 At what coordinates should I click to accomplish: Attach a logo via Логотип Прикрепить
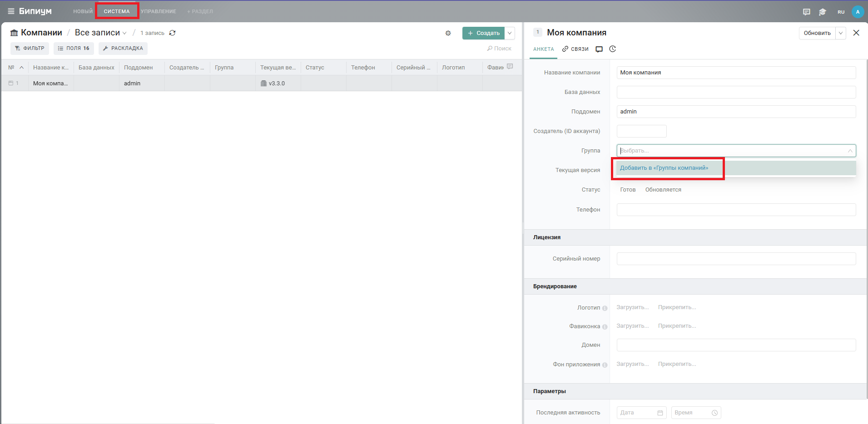tap(677, 307)
